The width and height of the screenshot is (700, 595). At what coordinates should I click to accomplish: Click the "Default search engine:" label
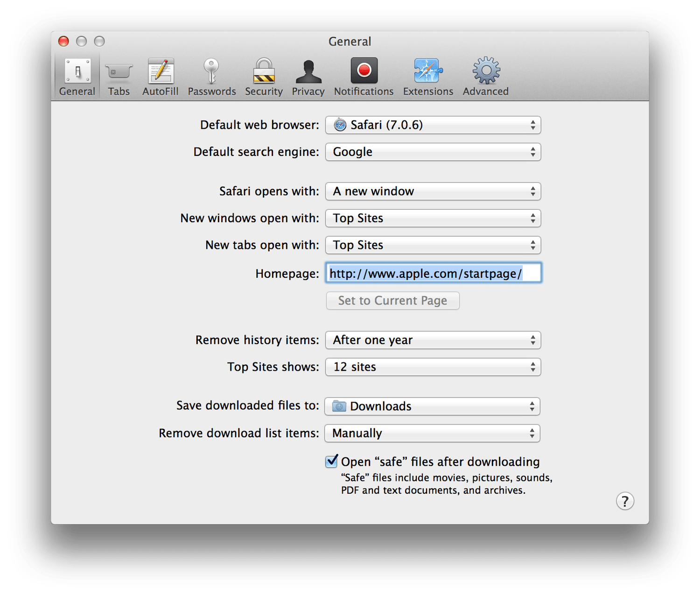[x=256, y=152]
